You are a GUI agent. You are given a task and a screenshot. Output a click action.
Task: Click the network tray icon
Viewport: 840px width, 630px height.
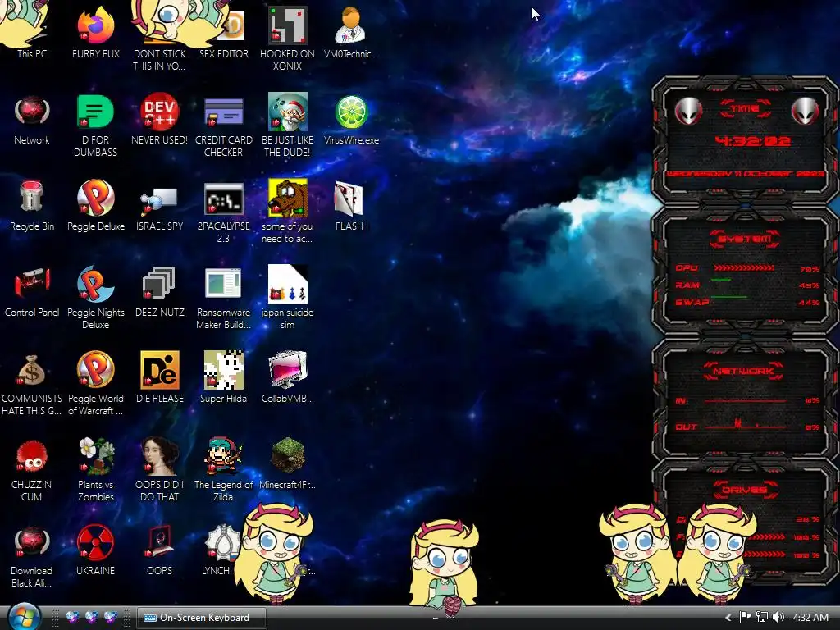click(x=762, y=617)
